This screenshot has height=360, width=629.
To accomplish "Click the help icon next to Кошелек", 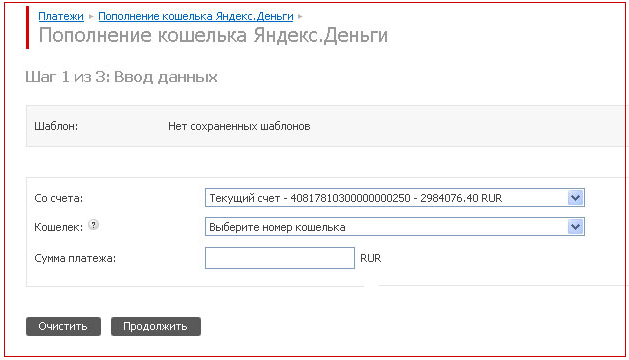I will (93, 225).
